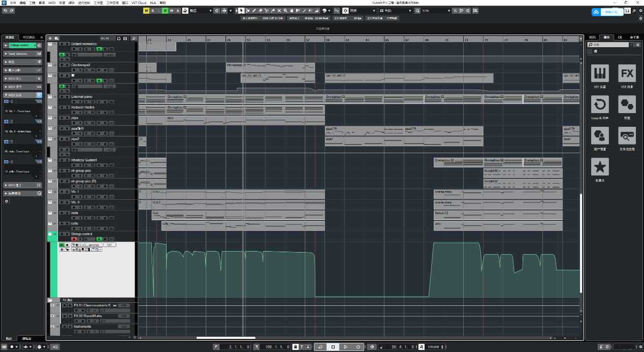Click the add track plus button
The image size is (644, 352).
50,38
